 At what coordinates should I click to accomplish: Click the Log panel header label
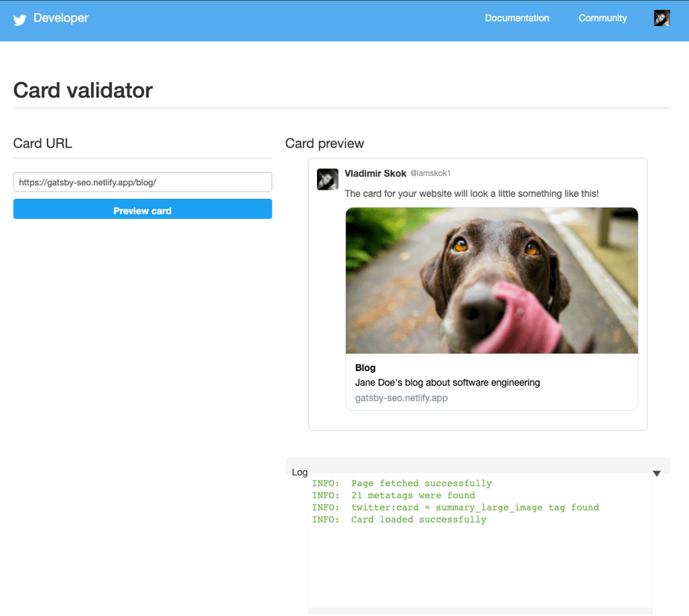point(299,472)
